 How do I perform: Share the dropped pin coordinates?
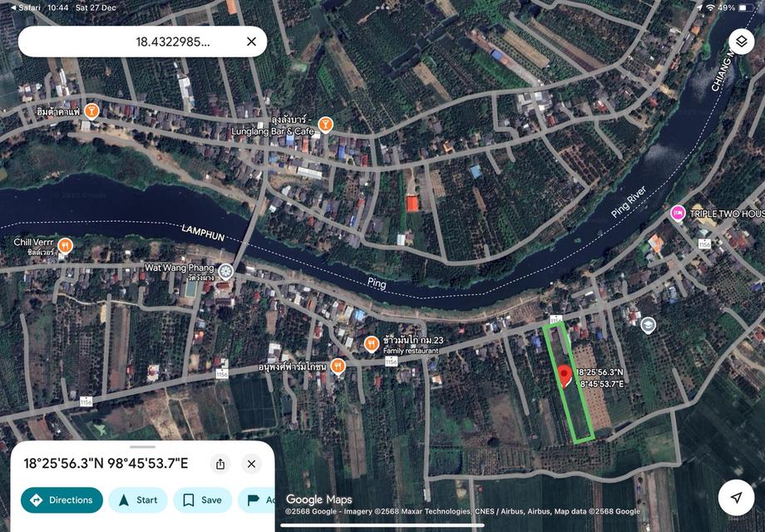pos(220,464)
